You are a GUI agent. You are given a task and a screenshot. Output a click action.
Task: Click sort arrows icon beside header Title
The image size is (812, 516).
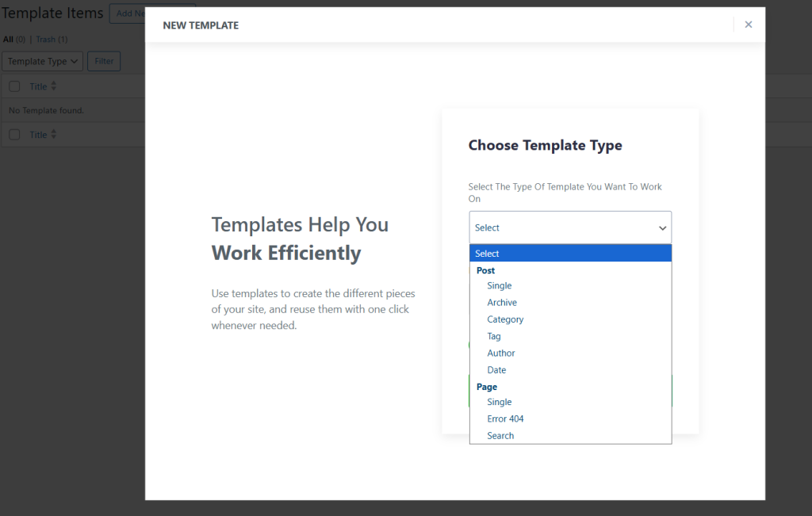point(53,86)
